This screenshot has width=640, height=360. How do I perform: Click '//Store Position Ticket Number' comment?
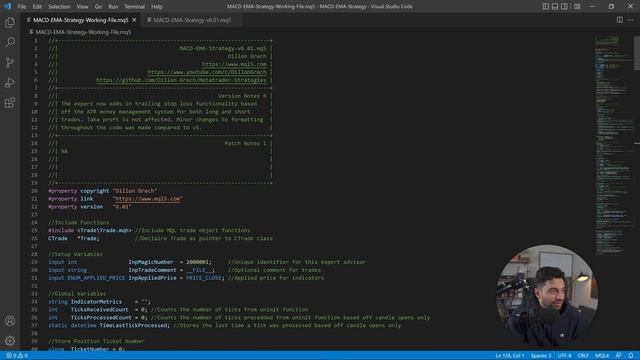pyautogui.click(x=96, y=341)
